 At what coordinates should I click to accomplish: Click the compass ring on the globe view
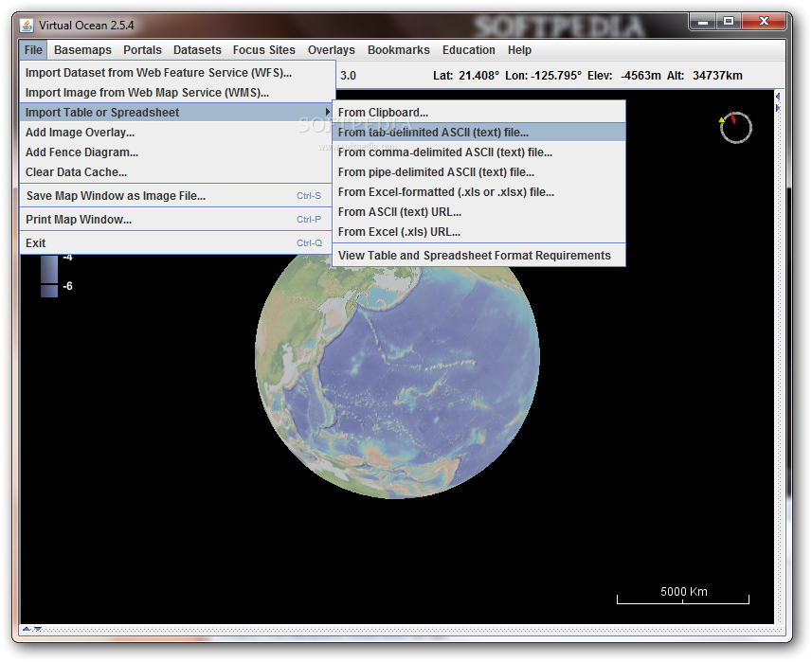735,127
